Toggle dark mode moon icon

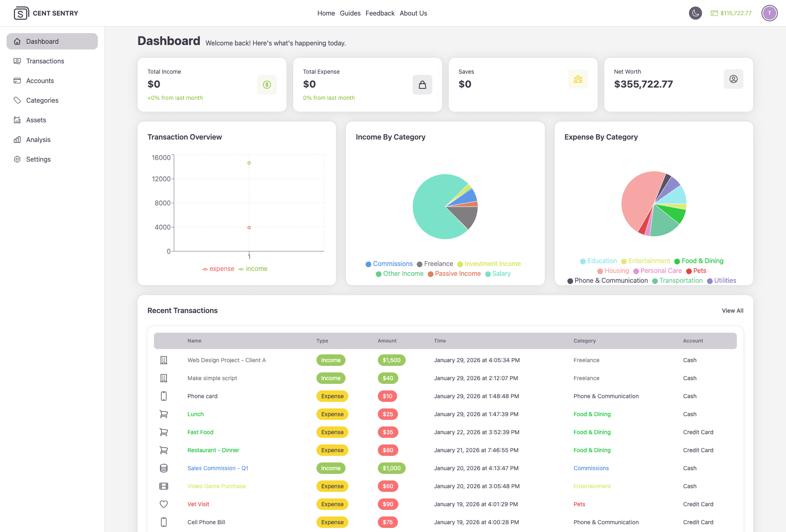(695, 13)
